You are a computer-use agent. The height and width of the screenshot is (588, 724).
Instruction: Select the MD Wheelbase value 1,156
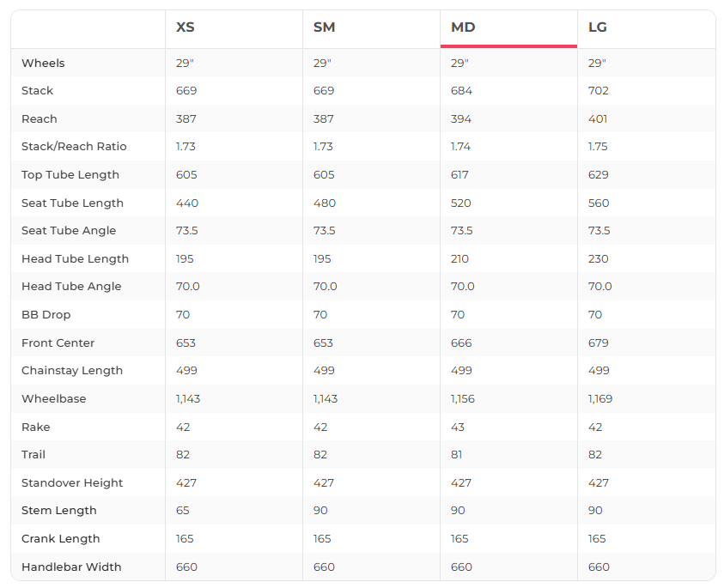point(463,399)
